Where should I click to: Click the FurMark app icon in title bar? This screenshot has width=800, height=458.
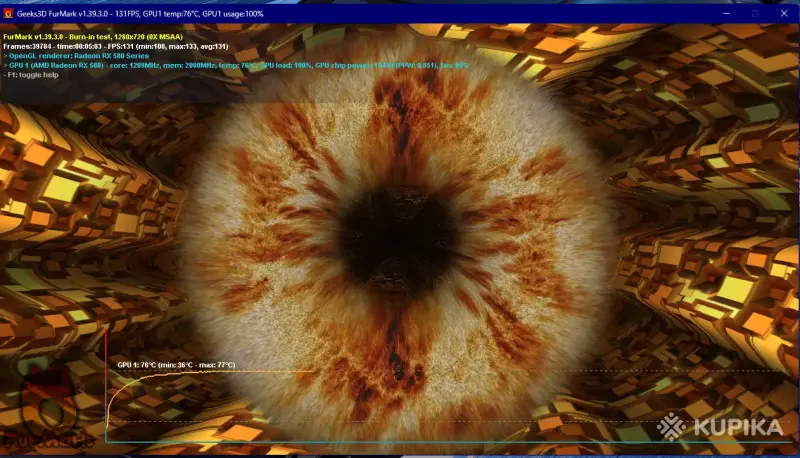tap(8, 14)
